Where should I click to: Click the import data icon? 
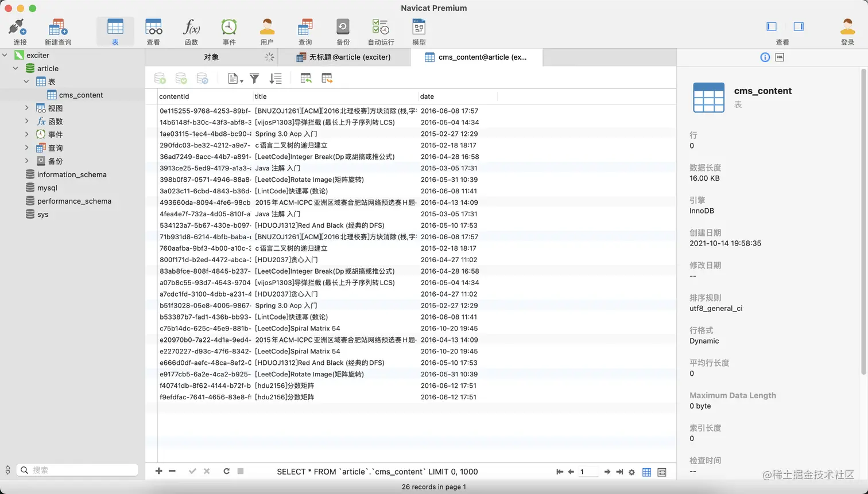pos(306,79)
